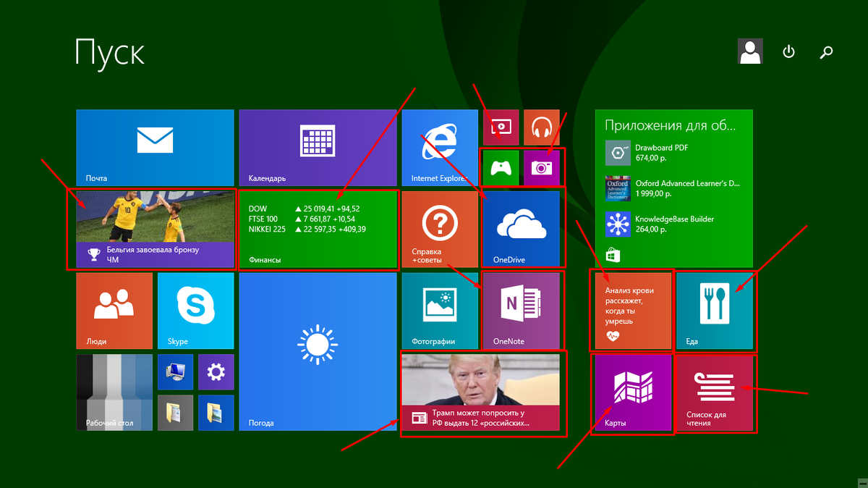Open the Приложения для об... Store tile heading
Viewport: 868px width, 488px height.
pos(671,125)
